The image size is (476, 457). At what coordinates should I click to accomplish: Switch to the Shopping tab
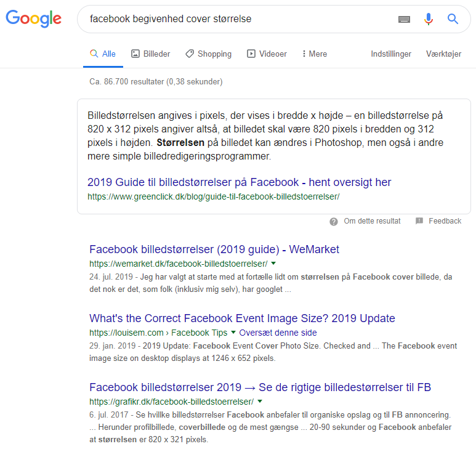tap(208, 54)
